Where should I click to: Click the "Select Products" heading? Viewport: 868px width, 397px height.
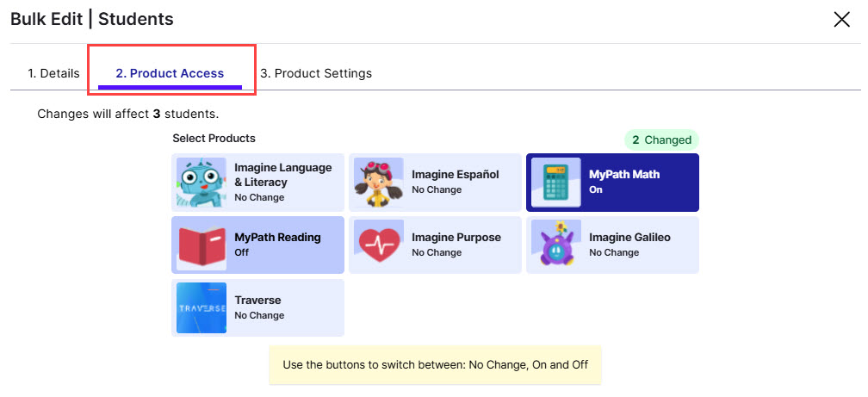click(x=214, y=138)
